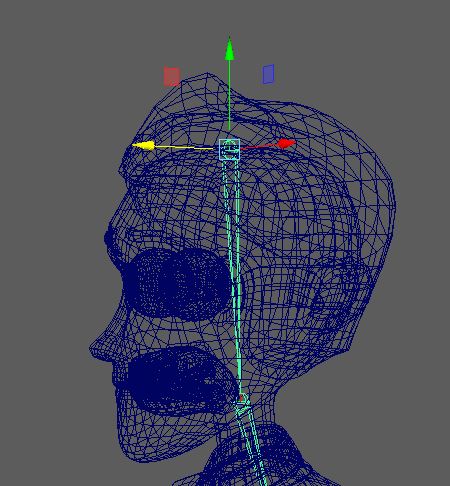Click the green Y-axis arrow tip
450x486 pixels.
coord(229,49)
